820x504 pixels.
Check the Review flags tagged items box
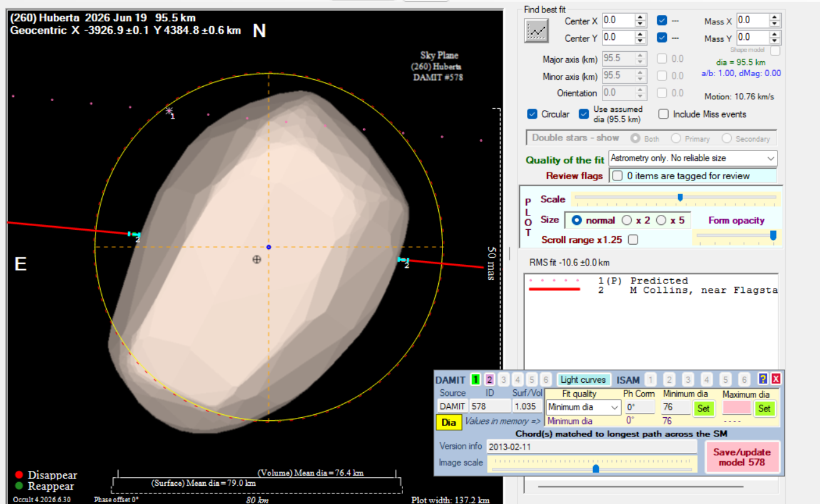[617, 176]
